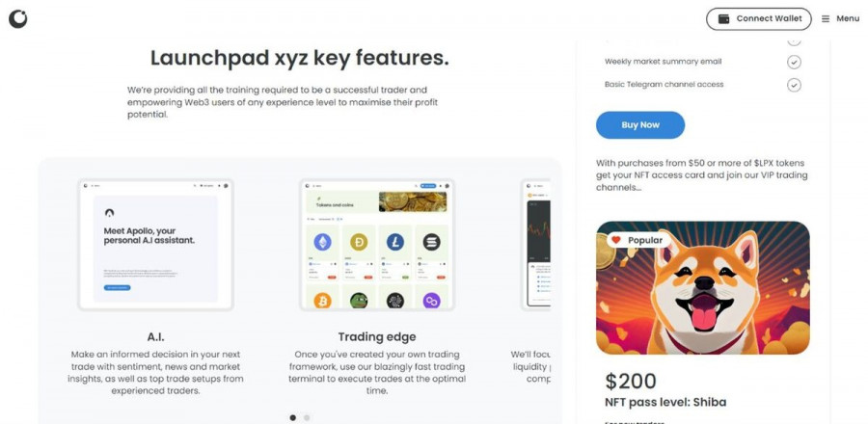Viewport: 868px width, 424px height.
Task: Toggle the Basic Telegram channel access checkmark
Action: [x=794, y=85]
